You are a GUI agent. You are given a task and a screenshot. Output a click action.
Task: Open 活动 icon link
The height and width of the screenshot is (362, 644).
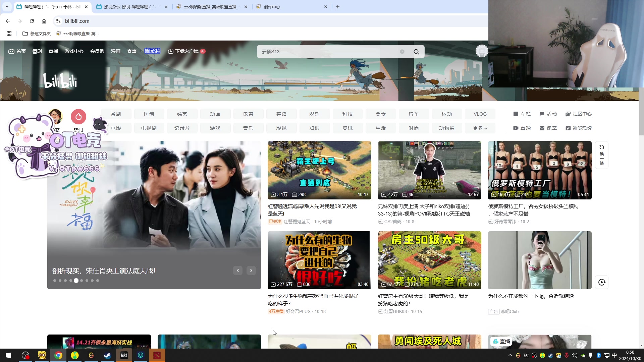tap(548, 114)
